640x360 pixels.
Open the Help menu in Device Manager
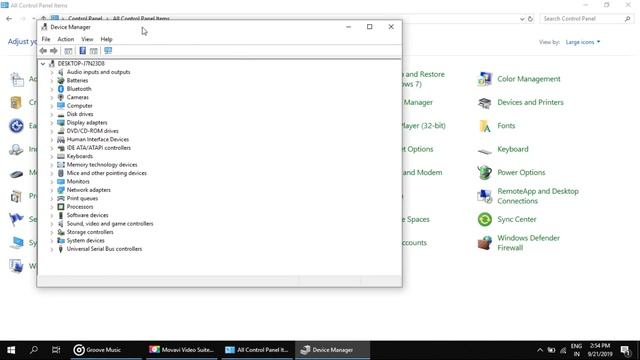(x=107, y=39)
